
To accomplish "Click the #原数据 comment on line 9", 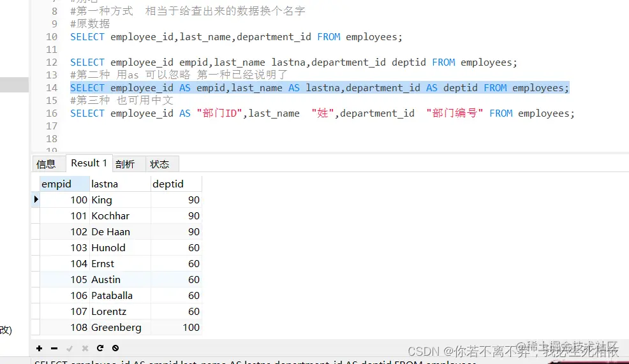I will point(90,24).
